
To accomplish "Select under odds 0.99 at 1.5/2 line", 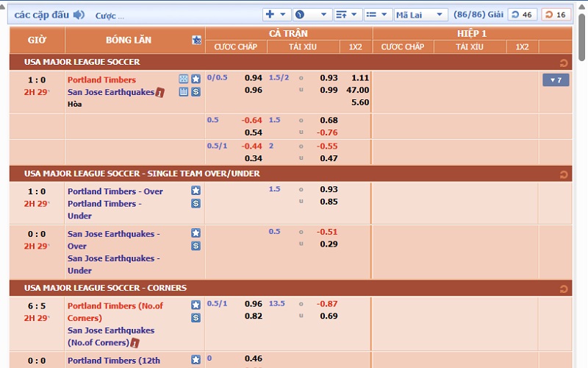I will (x=329, y=90).
